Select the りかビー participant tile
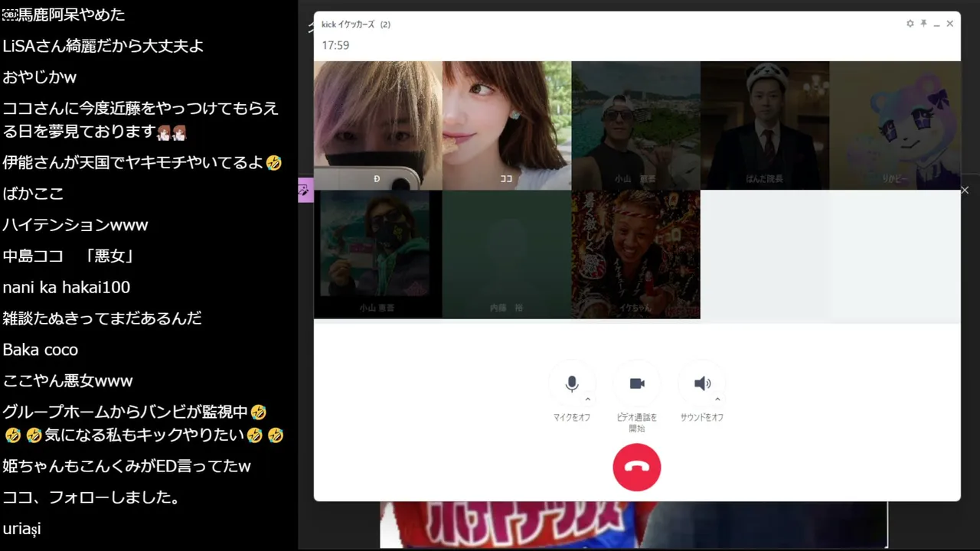 point(895,126)
